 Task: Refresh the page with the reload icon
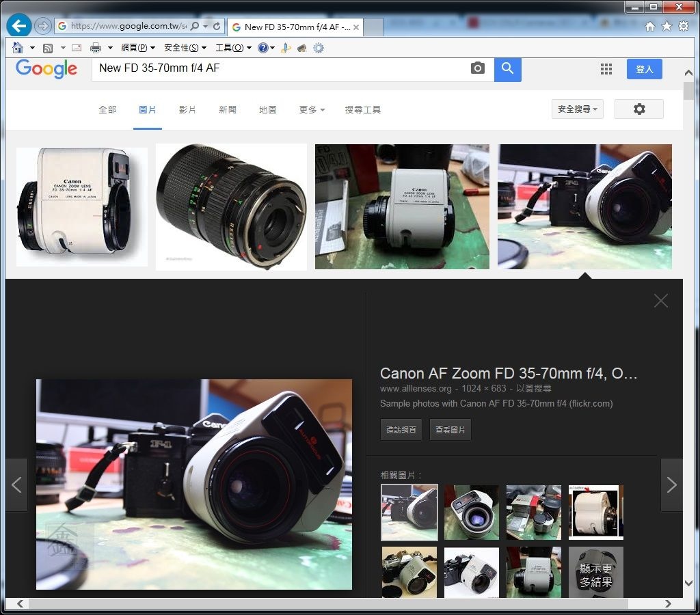[x=217, y=27]
